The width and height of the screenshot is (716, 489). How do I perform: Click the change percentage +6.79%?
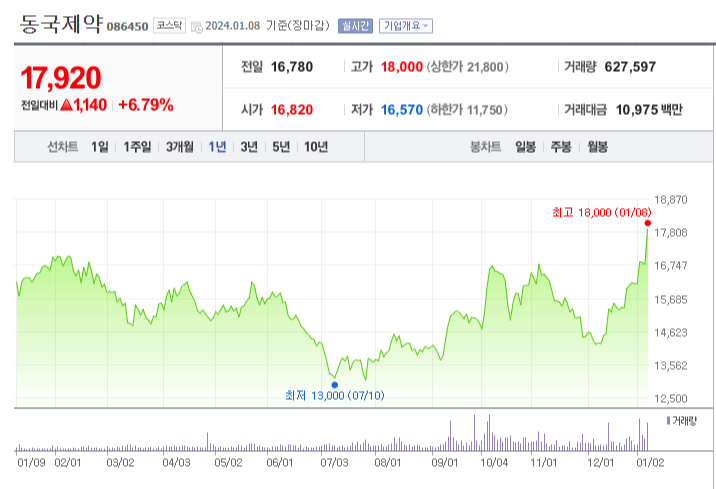click(x=146, y=105)
